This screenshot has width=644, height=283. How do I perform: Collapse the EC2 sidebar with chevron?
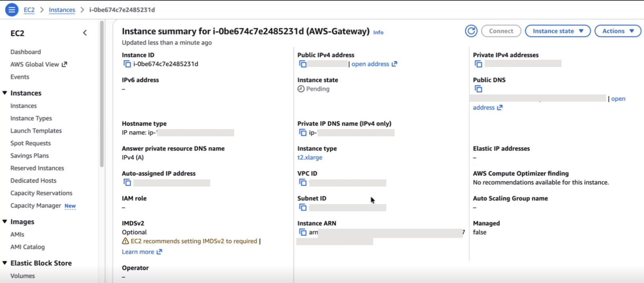click(x=85, y=33)
